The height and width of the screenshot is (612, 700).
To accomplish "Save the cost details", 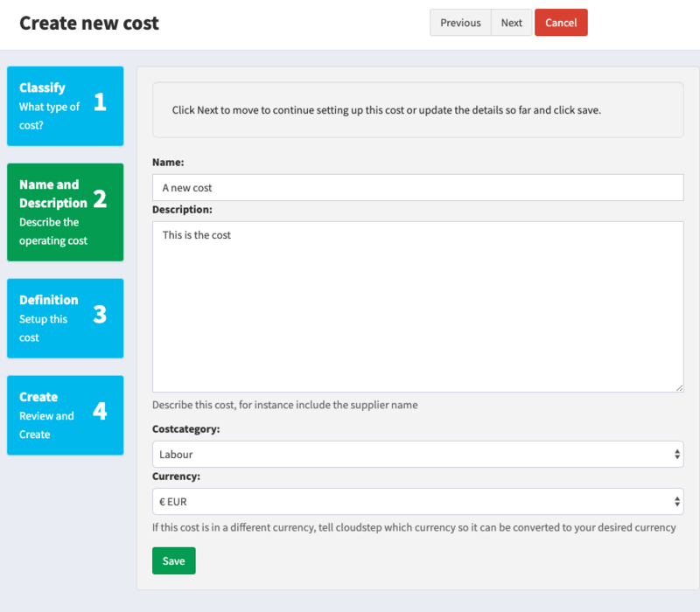I will click(x=173, y=560).
